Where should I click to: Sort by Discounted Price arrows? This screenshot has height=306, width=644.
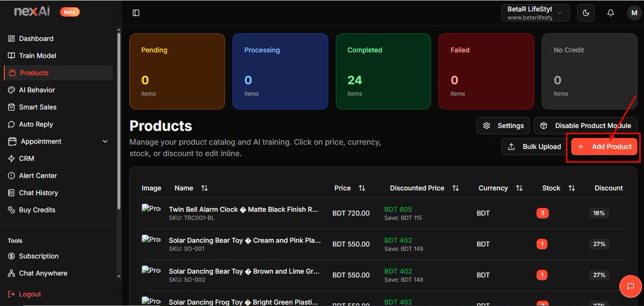pos(456,188)
